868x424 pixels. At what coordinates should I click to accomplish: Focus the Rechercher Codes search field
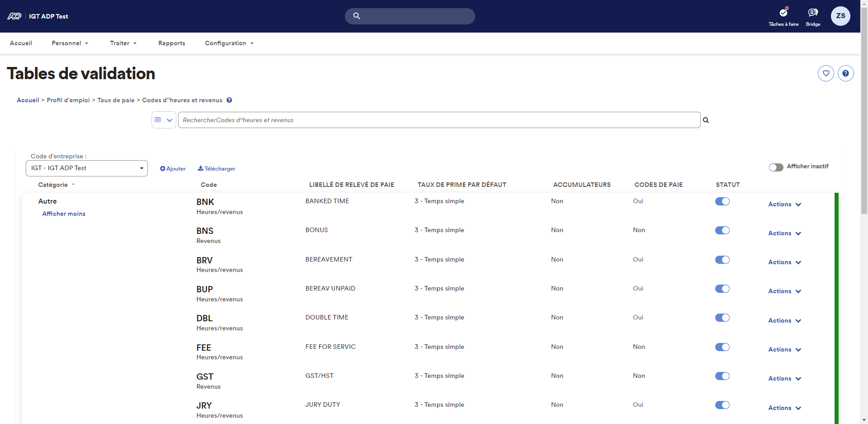439,120
